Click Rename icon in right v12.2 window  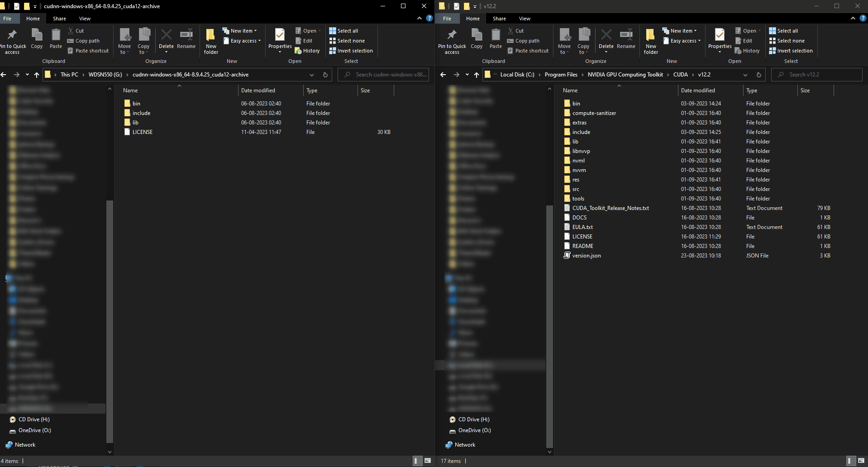click(626, 38)
